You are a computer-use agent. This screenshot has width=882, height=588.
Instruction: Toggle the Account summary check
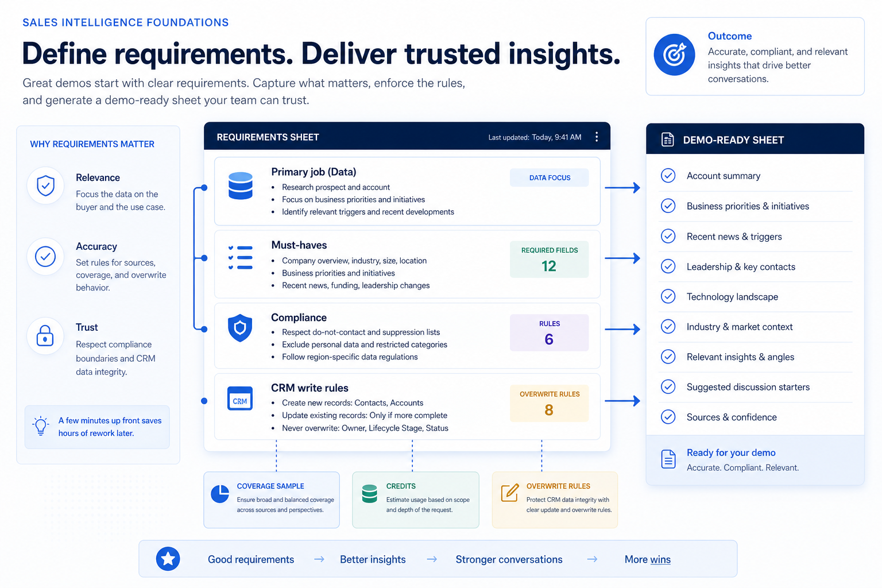[668, 176]
